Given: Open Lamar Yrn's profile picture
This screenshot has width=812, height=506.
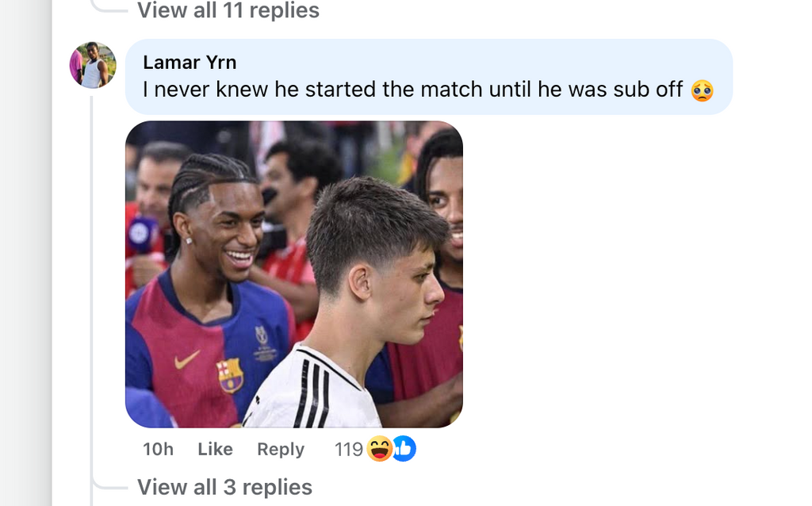Looking at the screenshot, I should 93,65.
